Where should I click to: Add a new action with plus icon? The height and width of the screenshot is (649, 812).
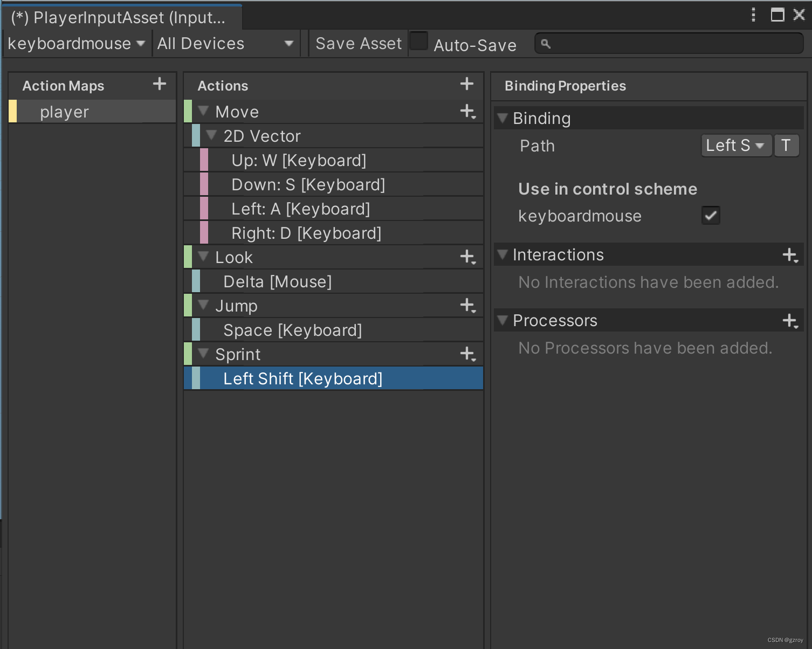467,84
